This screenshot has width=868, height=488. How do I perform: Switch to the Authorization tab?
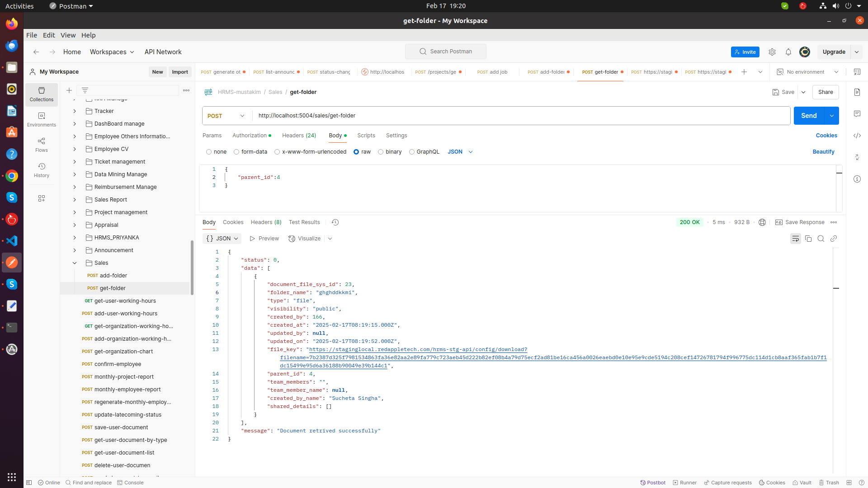[x=252, y=136]
